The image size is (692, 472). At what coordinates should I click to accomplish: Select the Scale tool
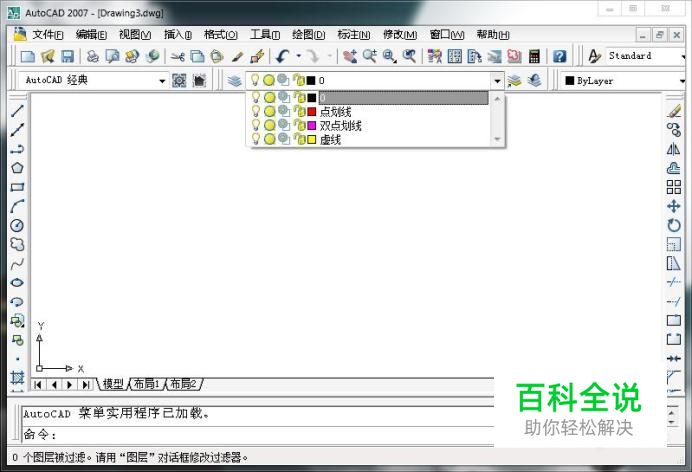[674, 244]
